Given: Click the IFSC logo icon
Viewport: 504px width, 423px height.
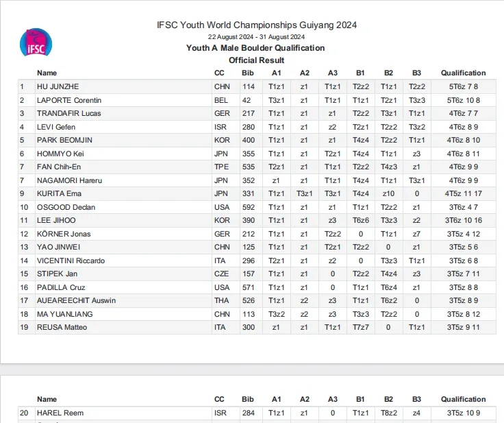Looking at the screenshot, I should point(36,43).
